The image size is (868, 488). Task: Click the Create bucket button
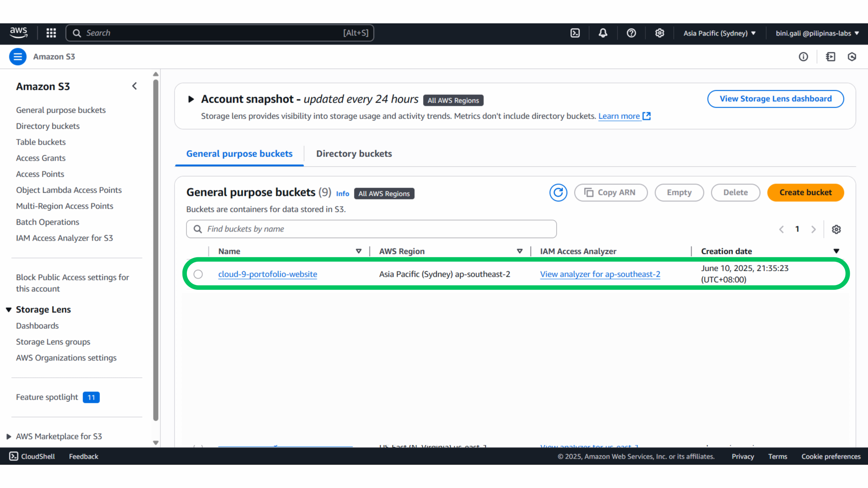805,192
